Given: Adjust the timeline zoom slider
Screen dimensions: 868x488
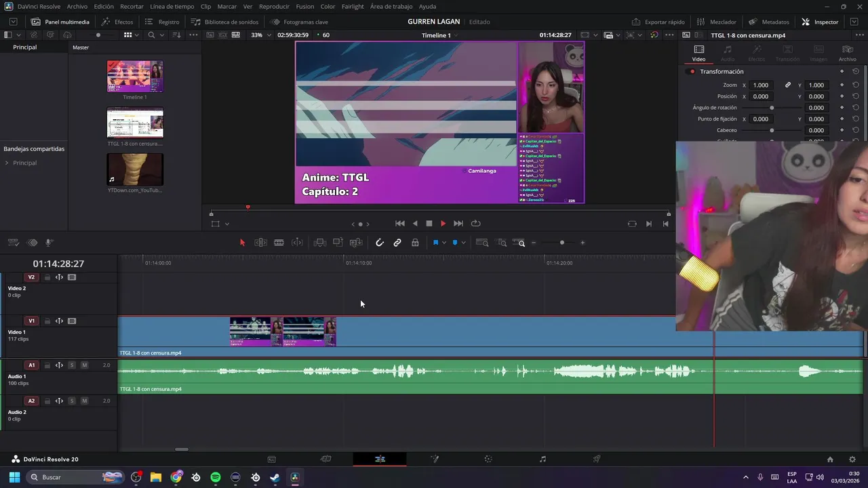Looking at the screenshot, I should coord(561,243).
